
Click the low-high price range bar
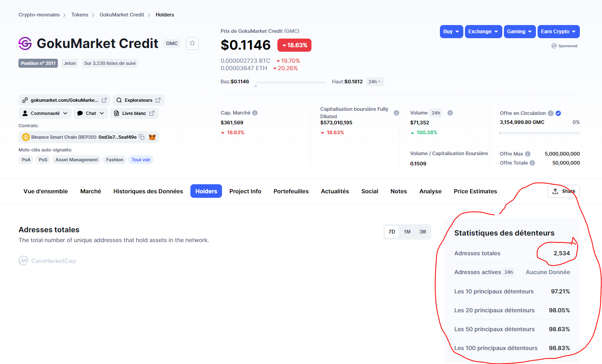click(x=290, y=82)
